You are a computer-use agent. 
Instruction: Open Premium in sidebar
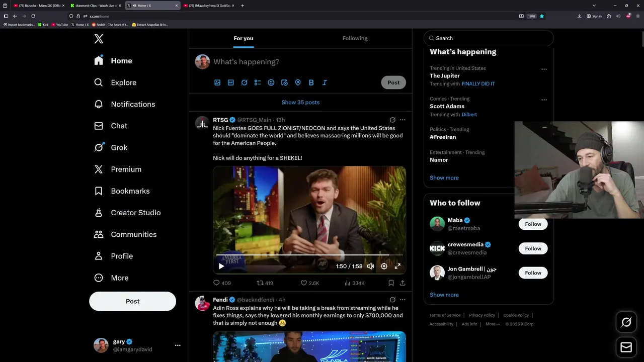click(118, 169)
